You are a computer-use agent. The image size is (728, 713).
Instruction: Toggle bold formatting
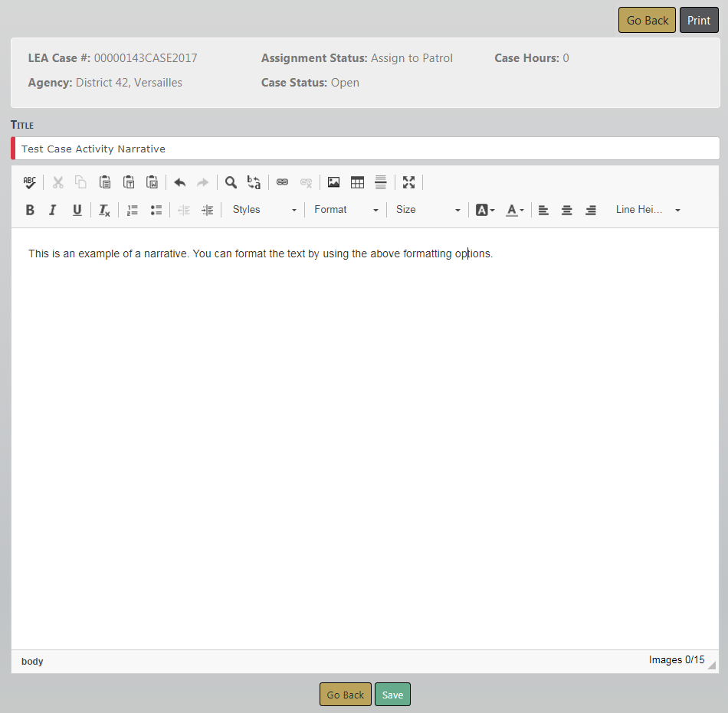[x=30, y=210]
